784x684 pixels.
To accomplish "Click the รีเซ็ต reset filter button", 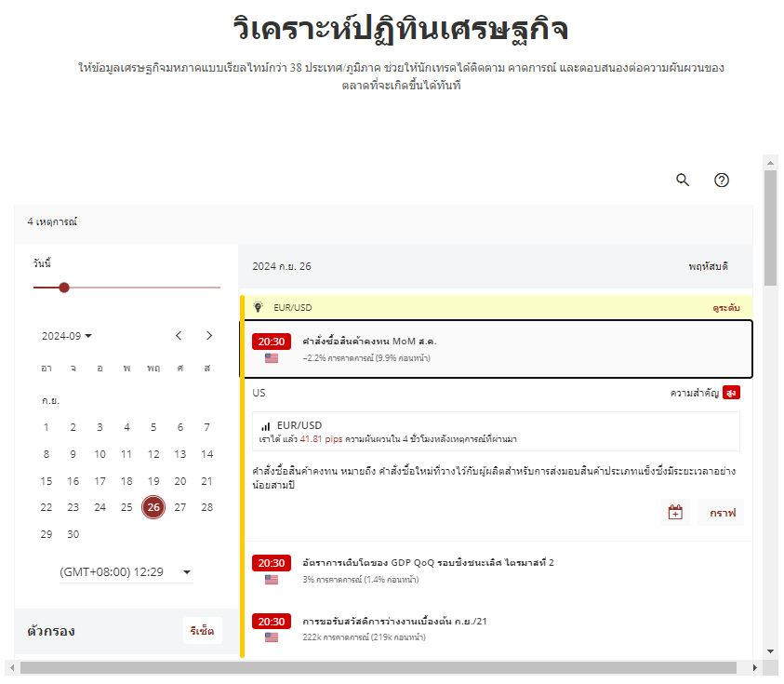I will 202,630.
